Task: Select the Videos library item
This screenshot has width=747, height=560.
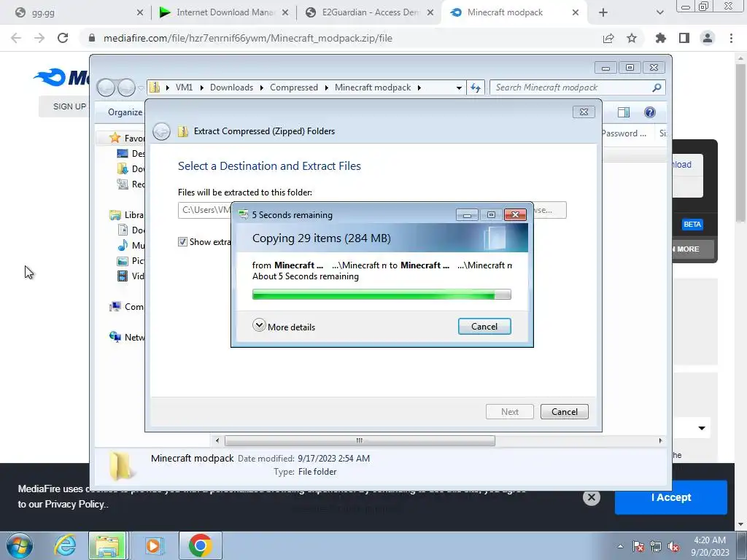Action: [x=131, y=276]
